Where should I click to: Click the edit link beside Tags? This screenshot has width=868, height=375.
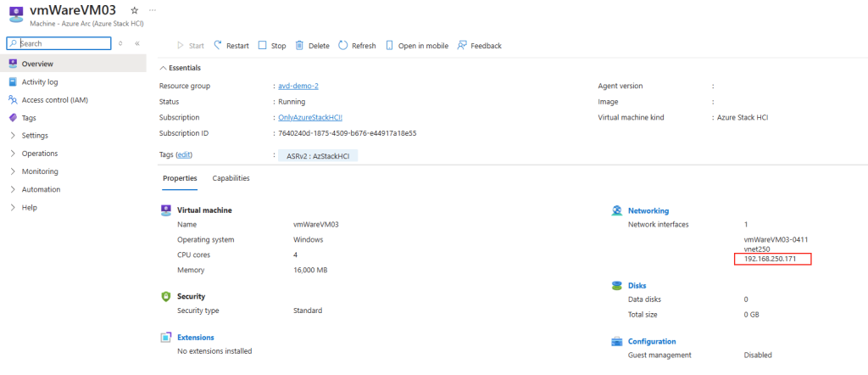(x=184, y=155)
